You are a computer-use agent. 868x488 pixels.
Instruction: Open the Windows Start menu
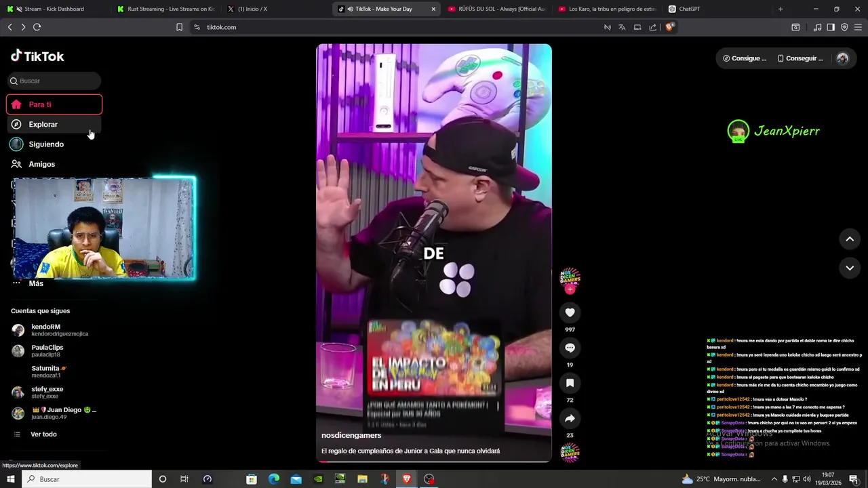[x=10, y=479]
